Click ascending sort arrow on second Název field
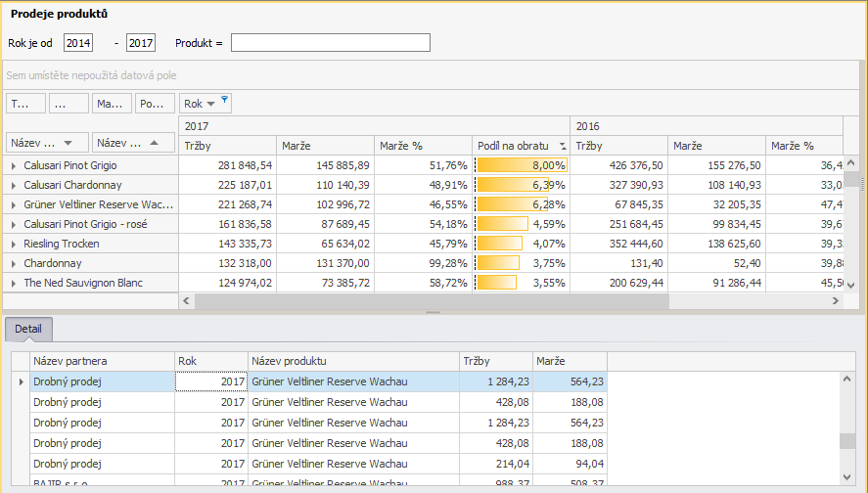This screenshot has height=493, width=868. pos(154,143)
